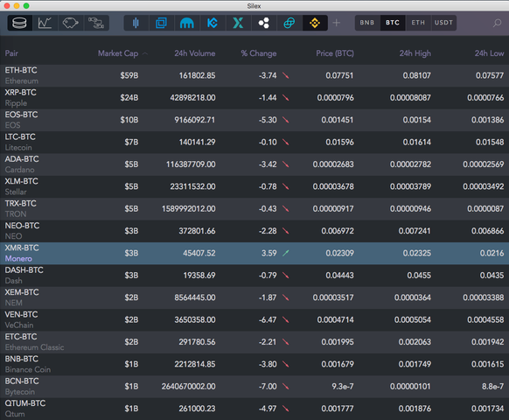Open the ETH-BTC Ethereum row
The image size is (509, 420).
254,75
